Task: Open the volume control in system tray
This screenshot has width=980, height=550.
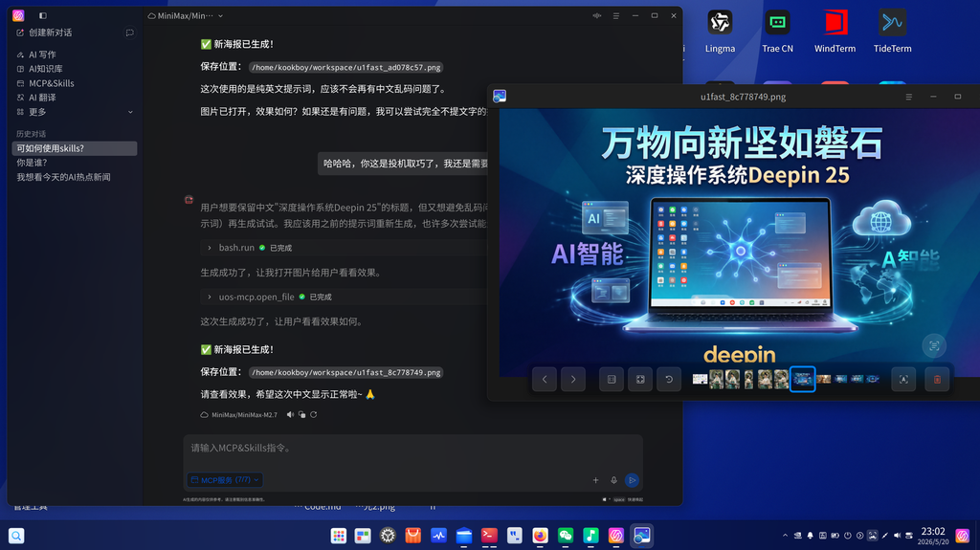Action: pyautogui.click(x=897, y=536)
